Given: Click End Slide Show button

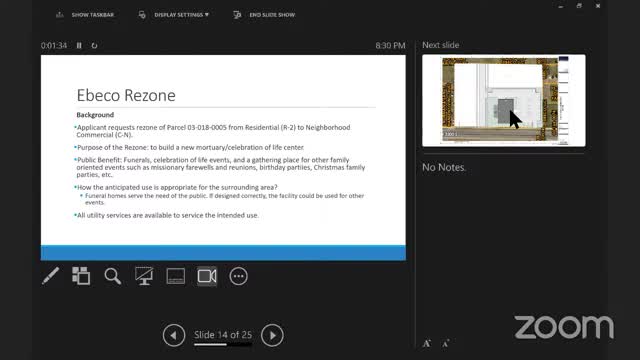Looking at the screenshot, I should pos(264,15).
